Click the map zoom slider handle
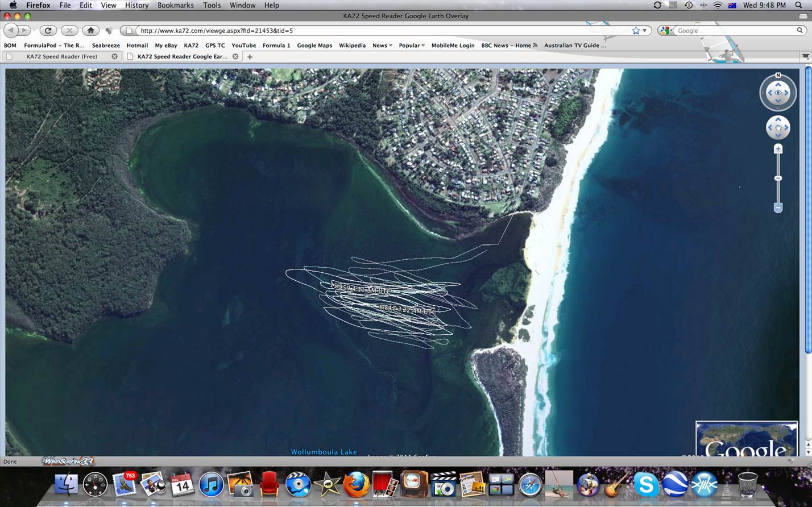Image resolution: width=812 pixels, height=507 pixels. pos(778,178)
